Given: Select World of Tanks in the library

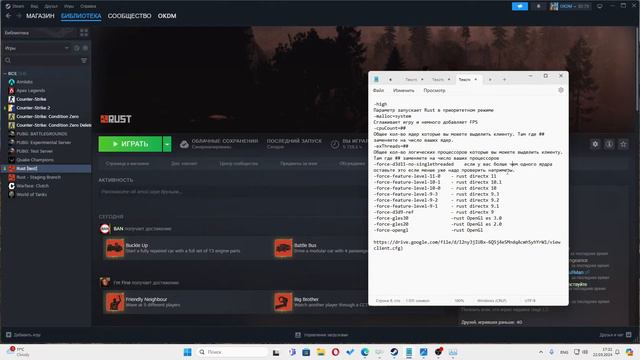Looking at the screenshot, I should coord(31,195).
